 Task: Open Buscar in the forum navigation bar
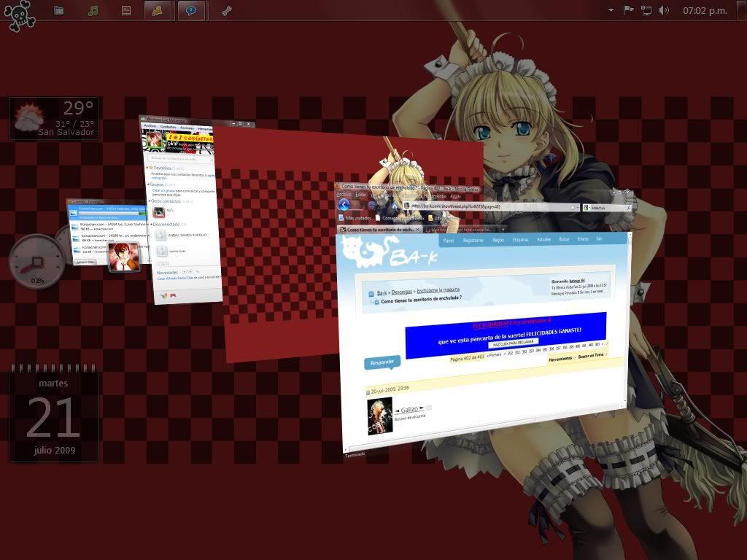pyautogui.click(x=564, y=239)
